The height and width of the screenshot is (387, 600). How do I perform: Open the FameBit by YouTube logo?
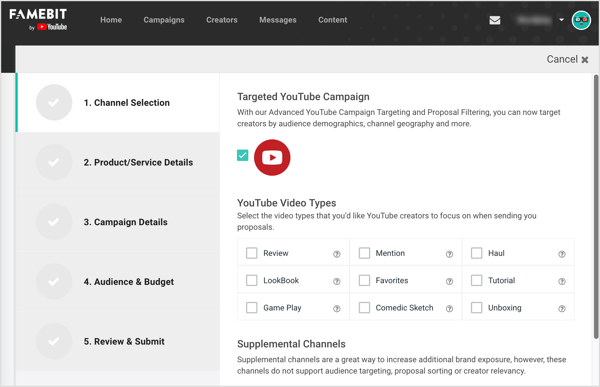click(x=38, y=20)
